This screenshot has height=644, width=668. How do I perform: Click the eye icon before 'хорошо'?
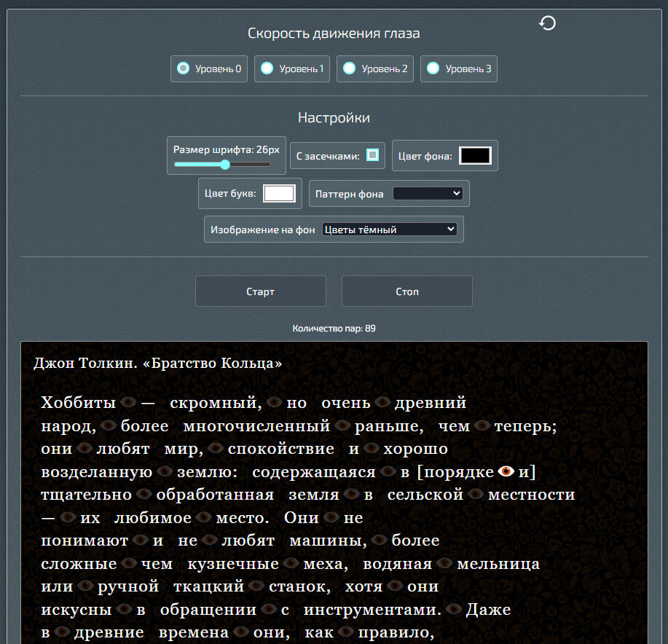371,447
